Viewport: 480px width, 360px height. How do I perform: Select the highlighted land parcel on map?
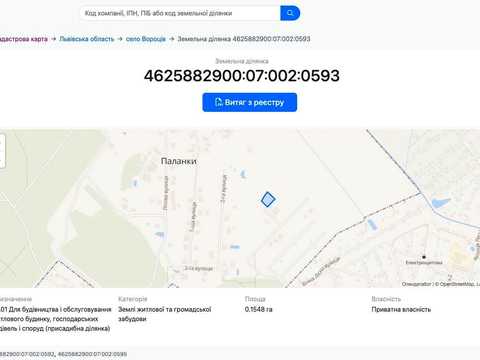pos(268,199)
